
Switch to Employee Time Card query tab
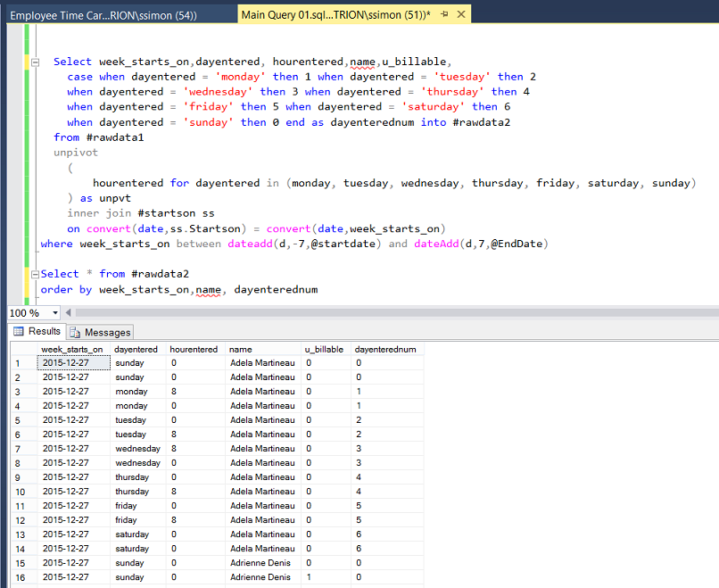tap(103, 15)
